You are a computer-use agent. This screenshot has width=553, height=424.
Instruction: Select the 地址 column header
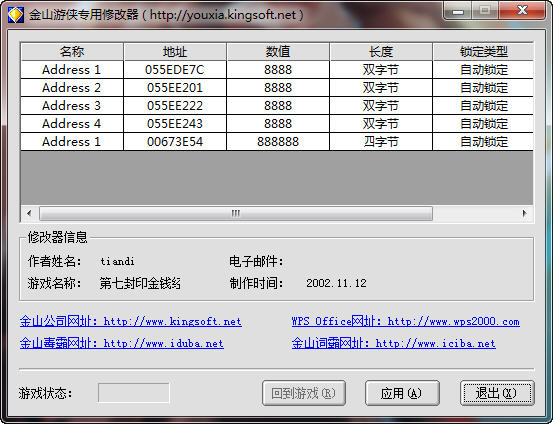(x=175, y=52)
